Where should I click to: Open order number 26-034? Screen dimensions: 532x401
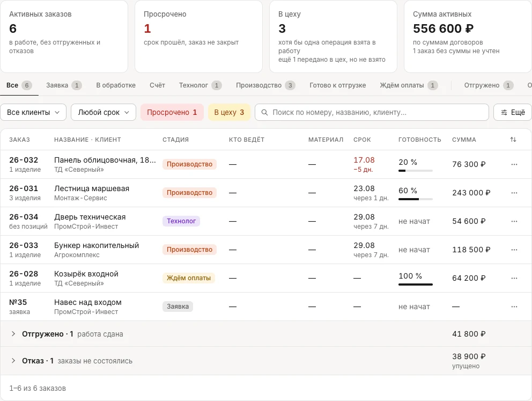(x=24, y=217)
